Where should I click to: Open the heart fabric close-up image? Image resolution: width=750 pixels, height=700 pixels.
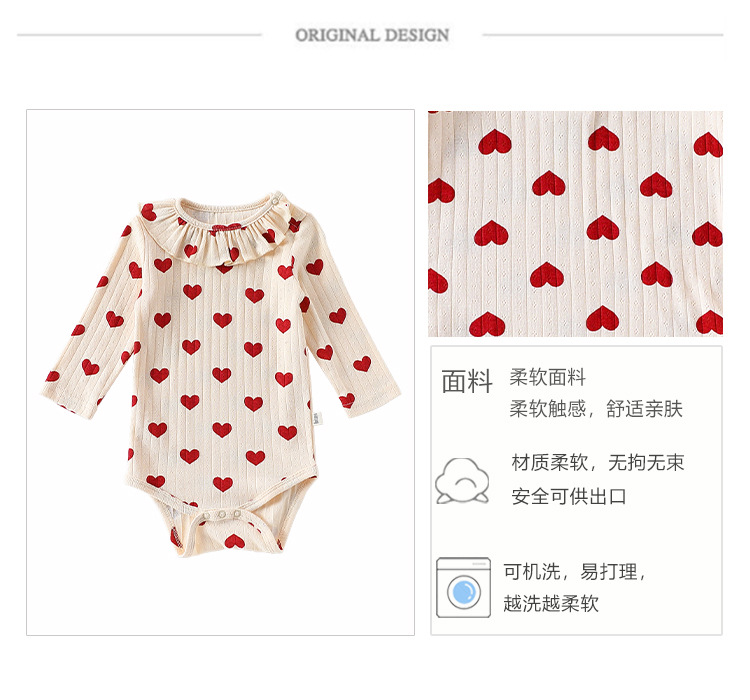click(x=575, y=223)
